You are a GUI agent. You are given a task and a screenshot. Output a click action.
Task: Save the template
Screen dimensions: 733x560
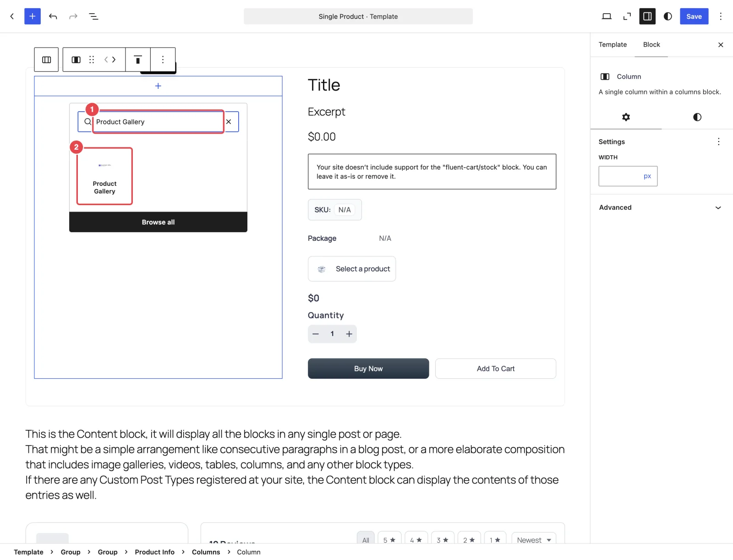pyautogui.click(x=694, y=16)
